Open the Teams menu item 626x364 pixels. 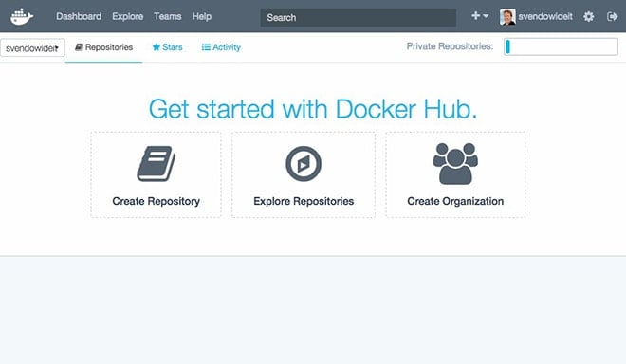tap(167, 16)
